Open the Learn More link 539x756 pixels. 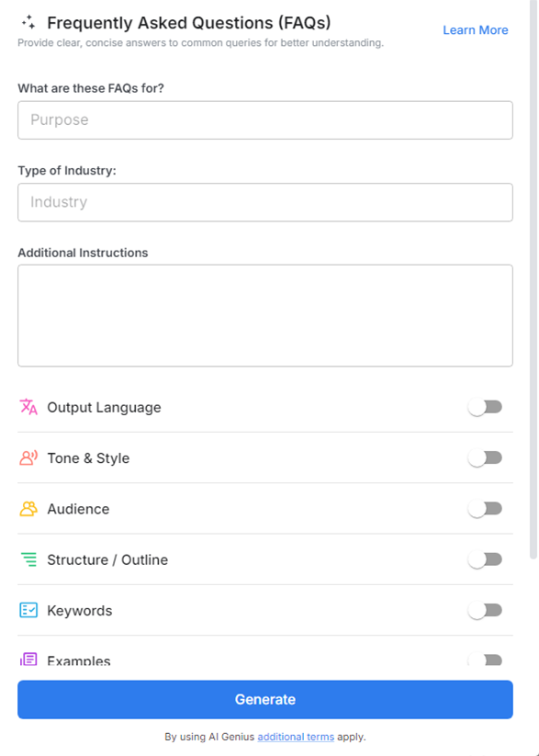click(x=475, y=29)
